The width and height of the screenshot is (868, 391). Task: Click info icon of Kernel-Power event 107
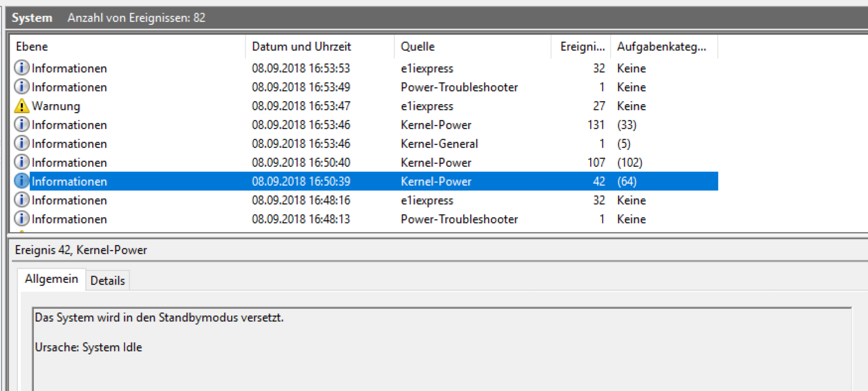(x=21, y=162)
